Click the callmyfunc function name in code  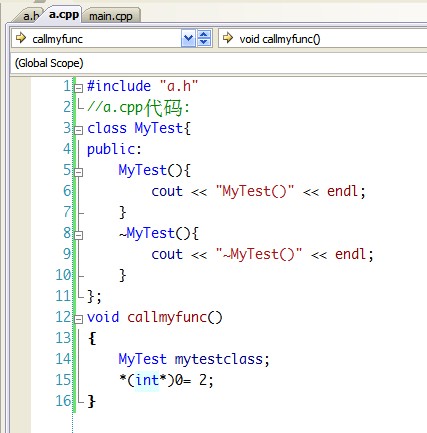pos(167,317)
